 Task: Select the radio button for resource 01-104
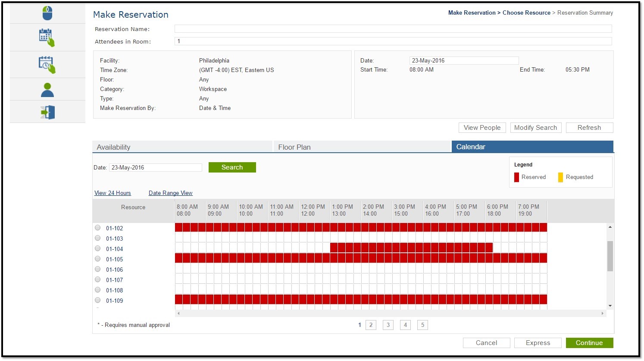[98, 248]
